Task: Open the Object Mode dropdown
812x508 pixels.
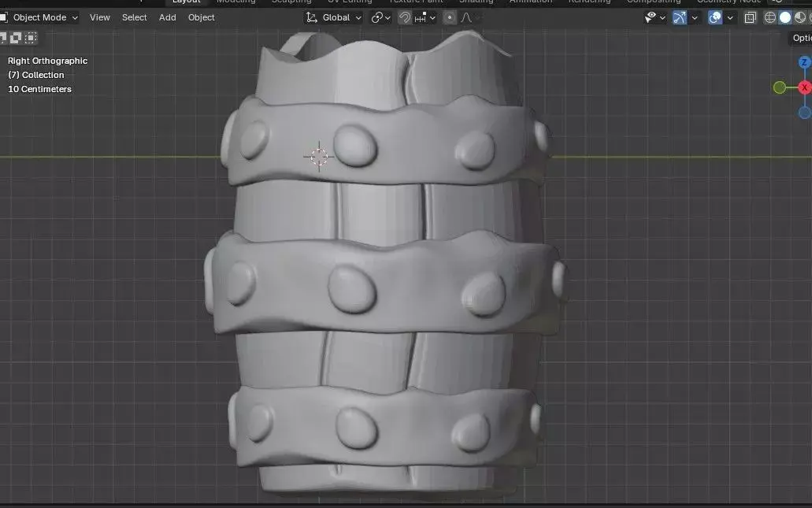Action: 40,17
